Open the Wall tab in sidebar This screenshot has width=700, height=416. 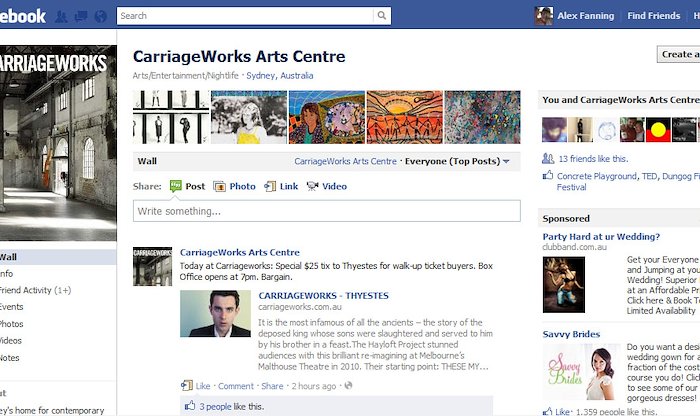[x=58, y=257]
